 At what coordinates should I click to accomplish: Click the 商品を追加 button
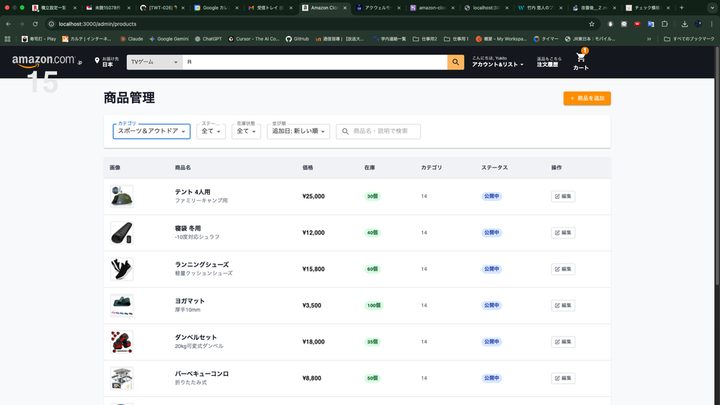[587, 98]
